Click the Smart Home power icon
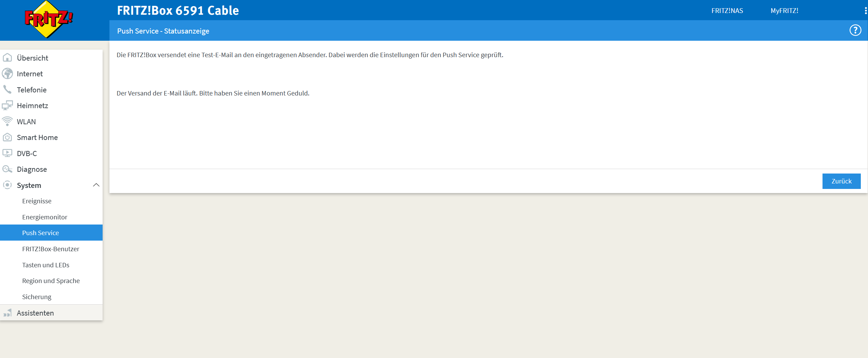The width and height of the screenshot is (868, 358). pyautogui.click(x=7, y=137)
